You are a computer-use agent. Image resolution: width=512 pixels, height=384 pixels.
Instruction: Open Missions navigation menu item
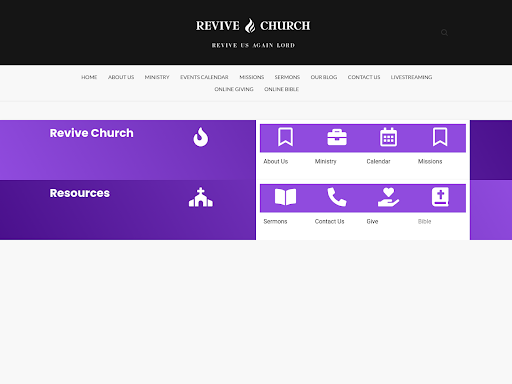click(x=252, y=77)
